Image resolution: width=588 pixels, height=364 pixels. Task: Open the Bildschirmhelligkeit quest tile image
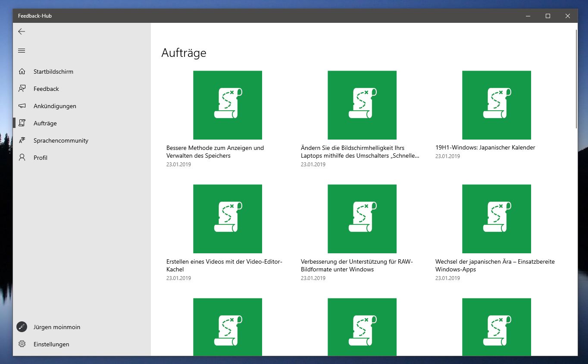(362, 105)
